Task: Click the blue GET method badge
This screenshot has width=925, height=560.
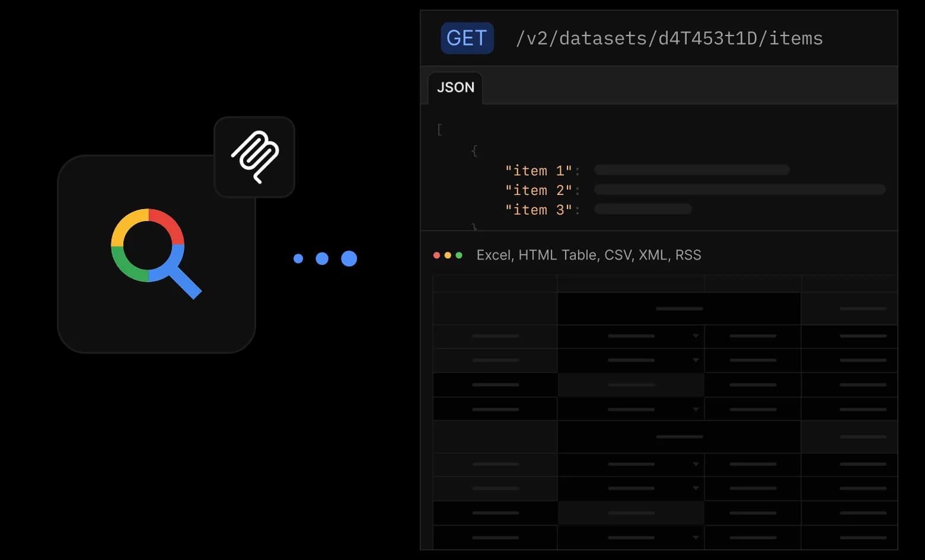Action: [467, 39]
